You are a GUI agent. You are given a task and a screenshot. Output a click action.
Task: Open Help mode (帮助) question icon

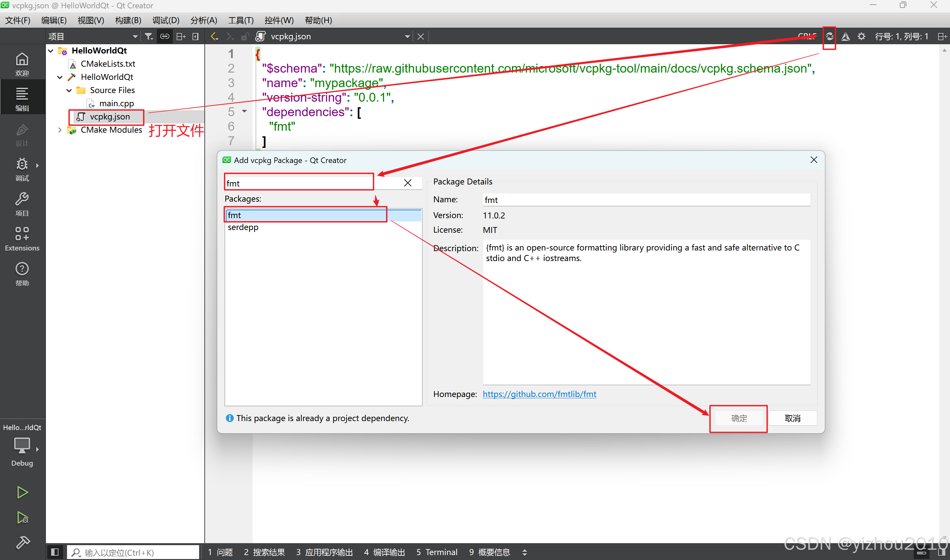point(22,274)
